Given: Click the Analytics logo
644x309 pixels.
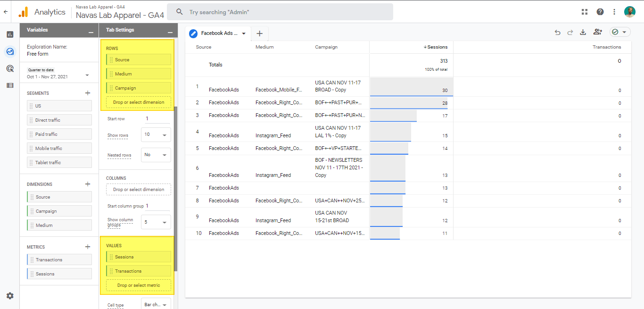Looking at the screenshot, I should pos(24,12).
